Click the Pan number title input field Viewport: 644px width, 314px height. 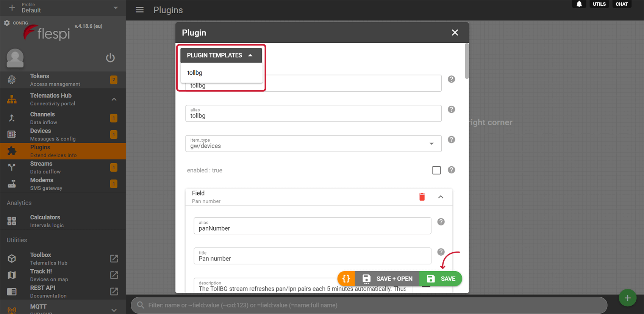click(312, 256)
